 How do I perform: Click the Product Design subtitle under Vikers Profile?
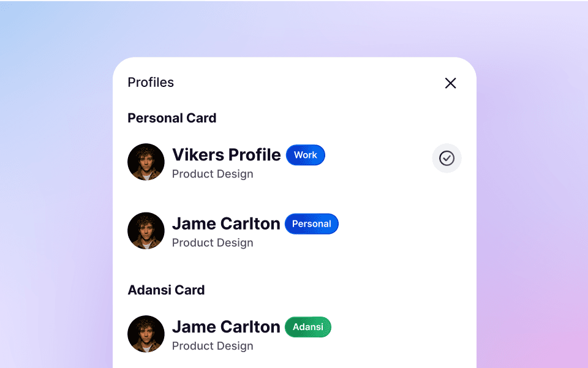pos(213,174)
